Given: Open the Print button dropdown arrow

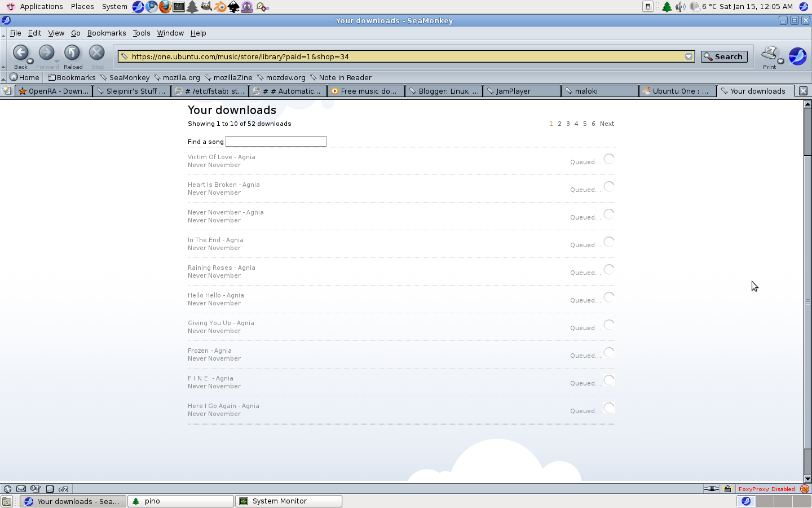Looking at the screenshot, I should tap(780, 61).
